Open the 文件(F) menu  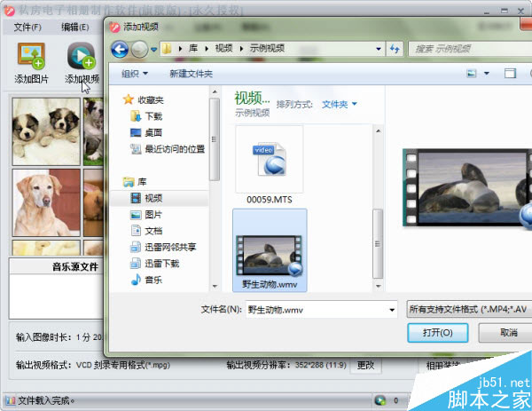point(27,27)
